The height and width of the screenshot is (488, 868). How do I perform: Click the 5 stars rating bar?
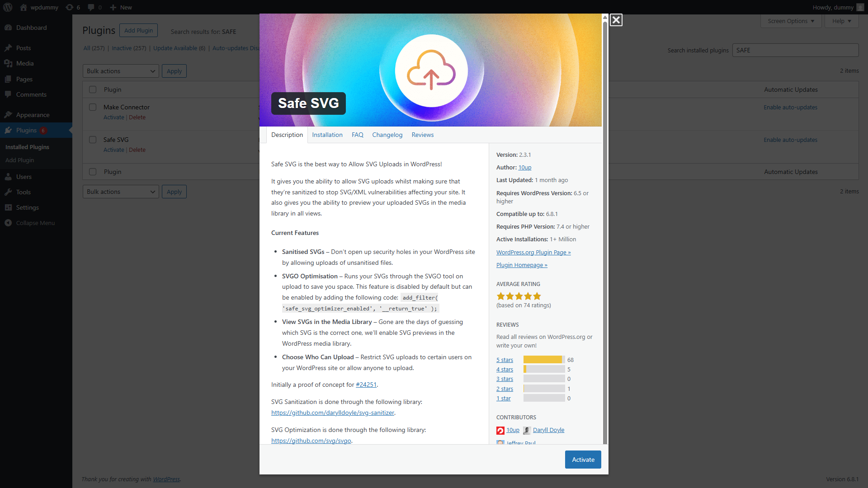click(544, 360)
